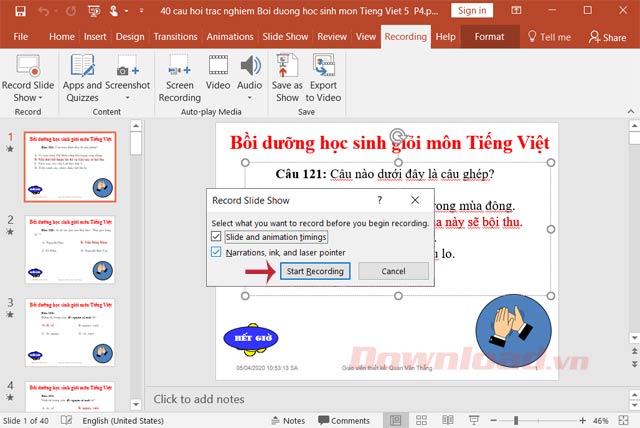The image size is (640, 428).
Task: Click the zoom in plus button
Action: [582, 420]
